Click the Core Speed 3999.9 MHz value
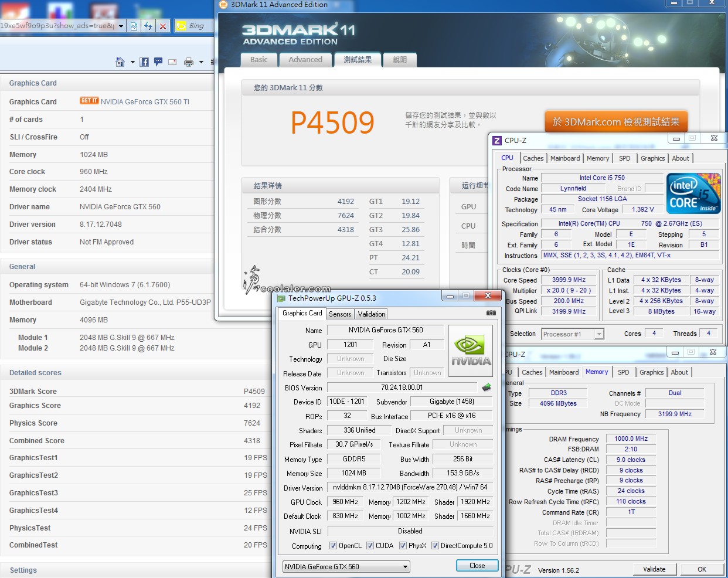This screenshot has height=578, width=728. 569,280
